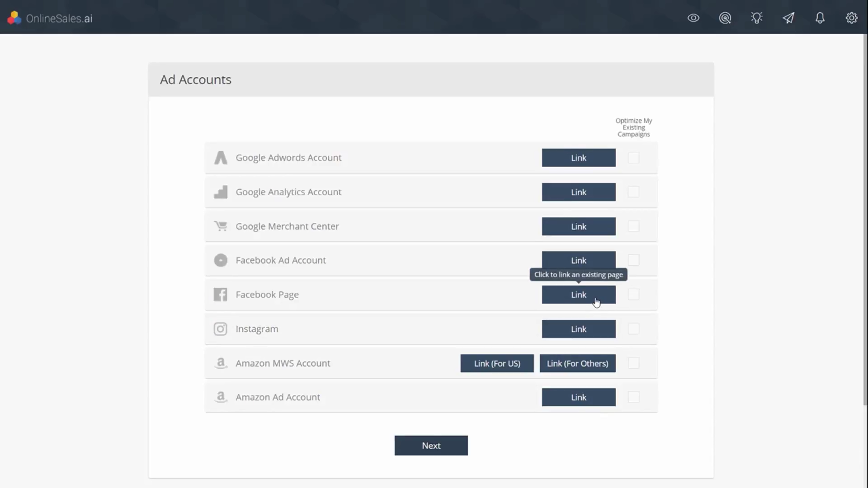
Task: Click Link (For Others) for Amazon MWS
Action: [577, 363]
